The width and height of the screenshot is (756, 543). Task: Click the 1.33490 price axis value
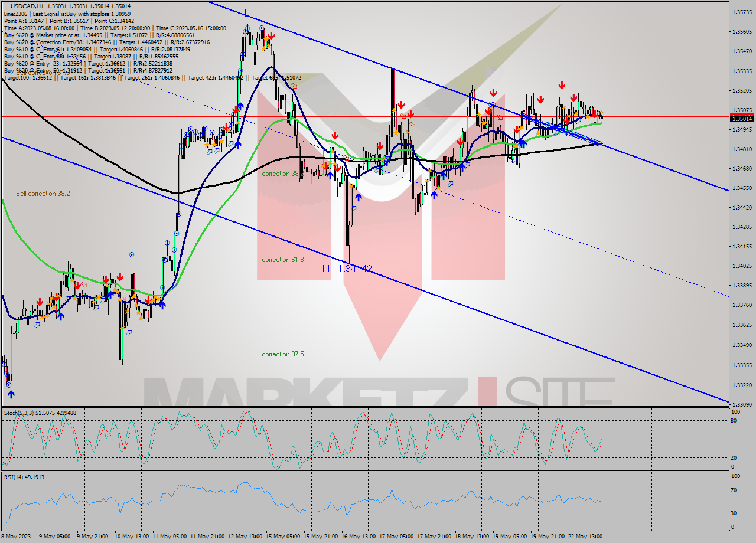click(x=742, y=345)
